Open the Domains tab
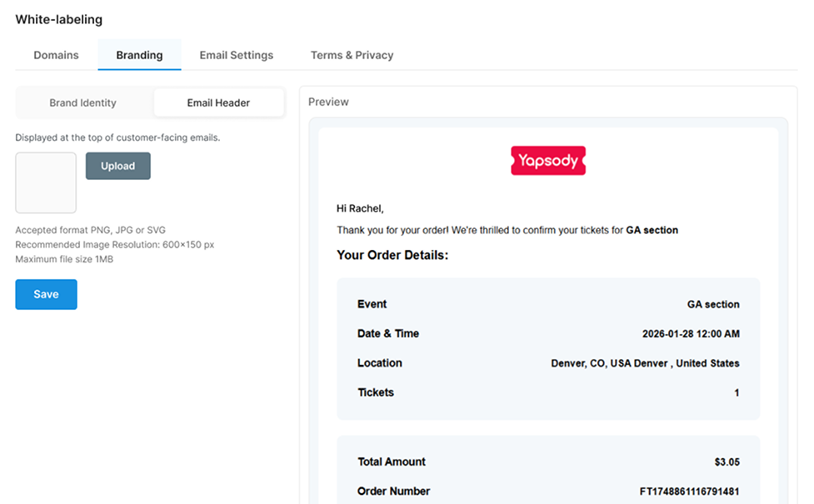The image size is (814, 504). click(56, 55)
